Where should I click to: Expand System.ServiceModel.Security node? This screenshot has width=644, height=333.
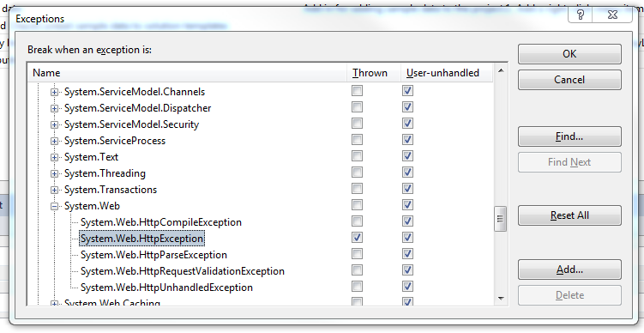(x=54, y=125)
